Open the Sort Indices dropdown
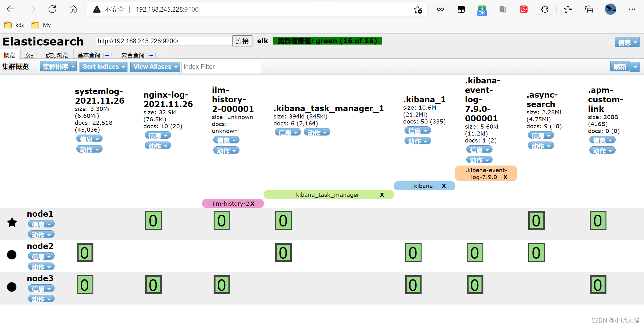The image size is (644, 326). [103, 67]
